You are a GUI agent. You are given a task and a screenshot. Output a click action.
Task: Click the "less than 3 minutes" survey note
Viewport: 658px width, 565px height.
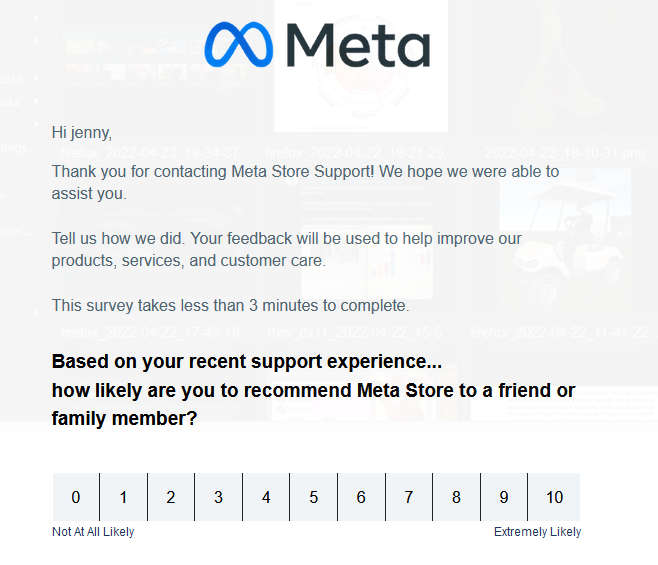(x=230, y=305)
